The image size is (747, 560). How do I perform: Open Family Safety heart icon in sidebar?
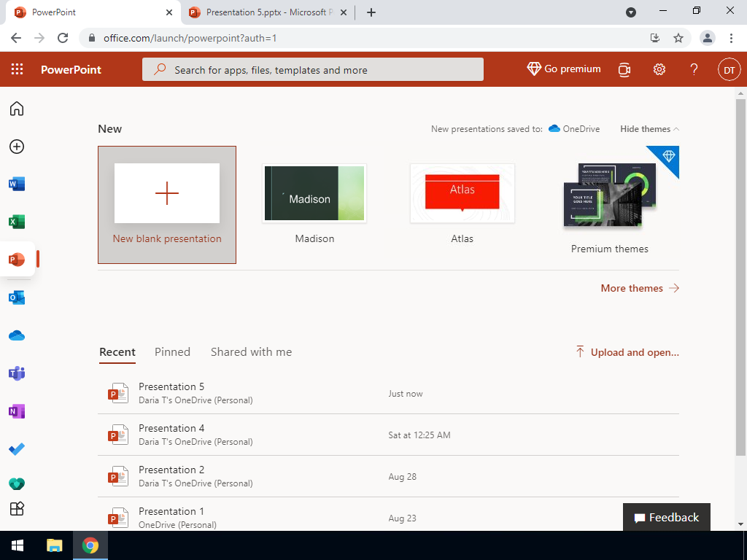coord(17,483)
